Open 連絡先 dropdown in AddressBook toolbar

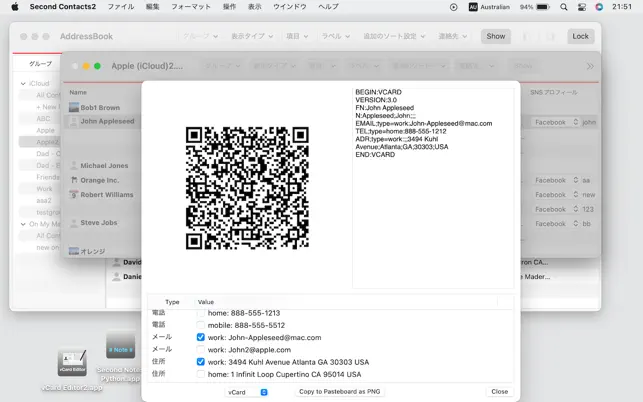pyautogui.click(x=453, y=36)
